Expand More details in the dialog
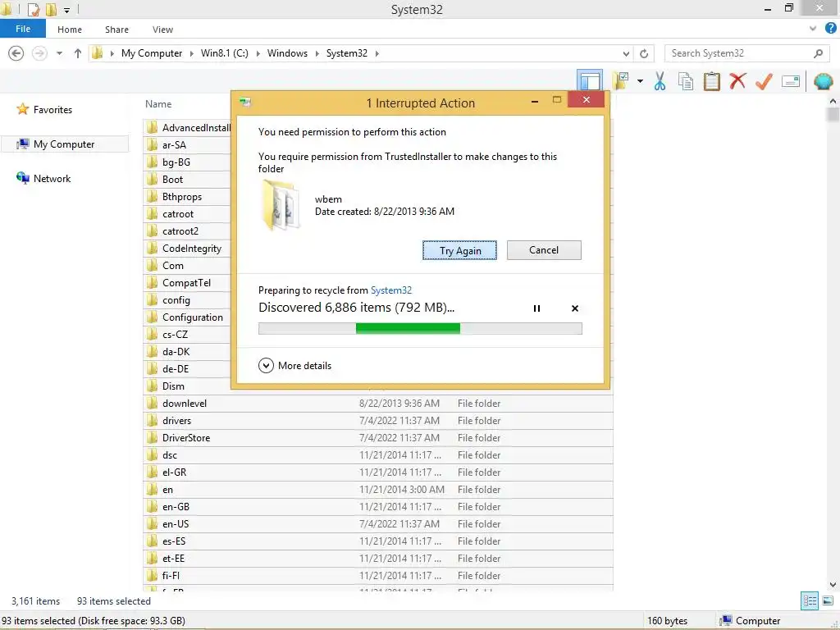 coord(295,366)
